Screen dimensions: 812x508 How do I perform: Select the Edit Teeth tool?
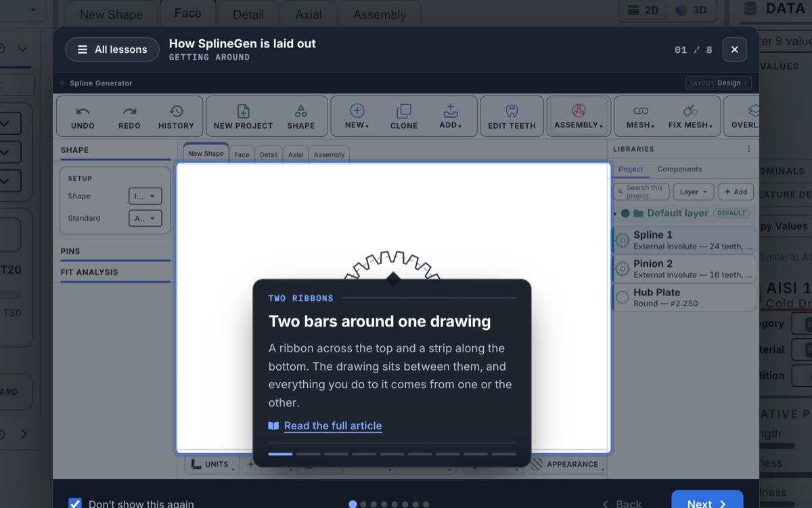[512, 117]
